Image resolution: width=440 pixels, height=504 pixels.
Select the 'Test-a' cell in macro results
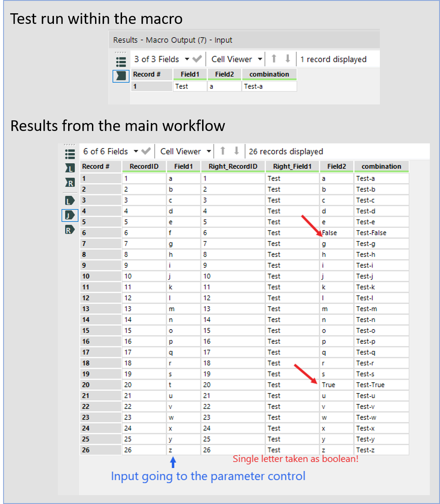pos(269,86)
